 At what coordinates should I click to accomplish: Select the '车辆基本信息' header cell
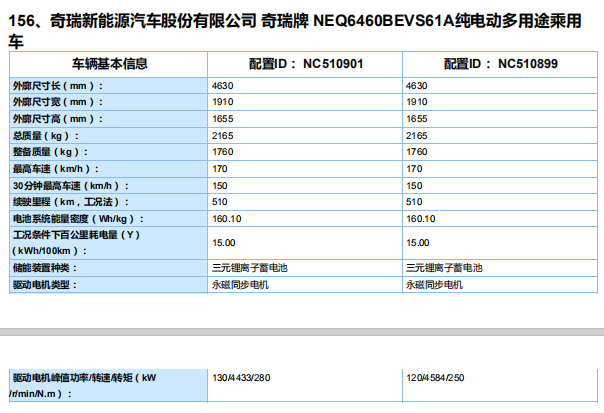[x=109, y=64]
